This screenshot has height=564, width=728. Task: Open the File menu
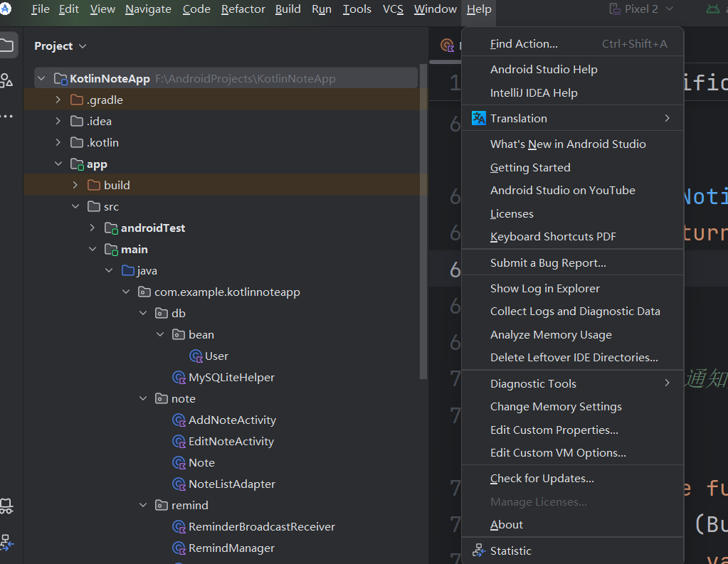click(41, 9)
